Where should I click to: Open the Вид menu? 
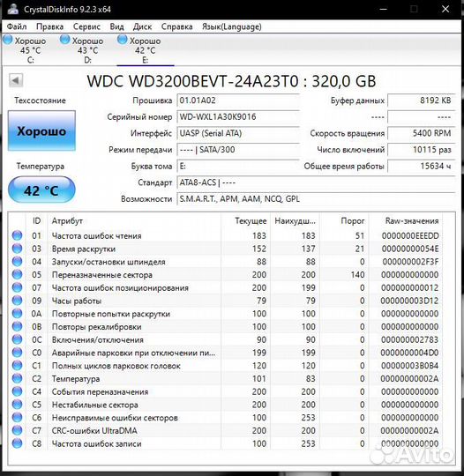coord(116,26)
